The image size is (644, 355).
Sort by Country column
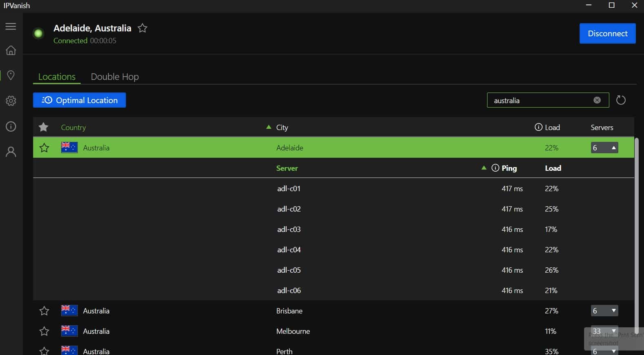pyautogui.click(x=73, y=128)
